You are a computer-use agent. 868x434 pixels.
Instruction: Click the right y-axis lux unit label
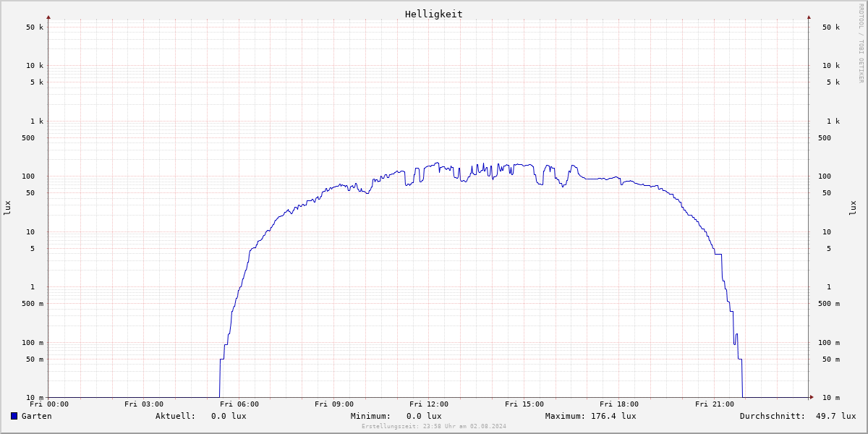(x=853, y=208)
